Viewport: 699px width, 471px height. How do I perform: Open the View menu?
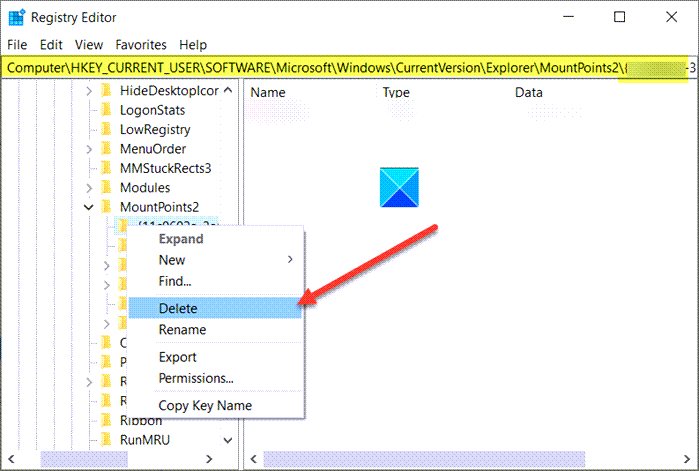pos(89,45)
